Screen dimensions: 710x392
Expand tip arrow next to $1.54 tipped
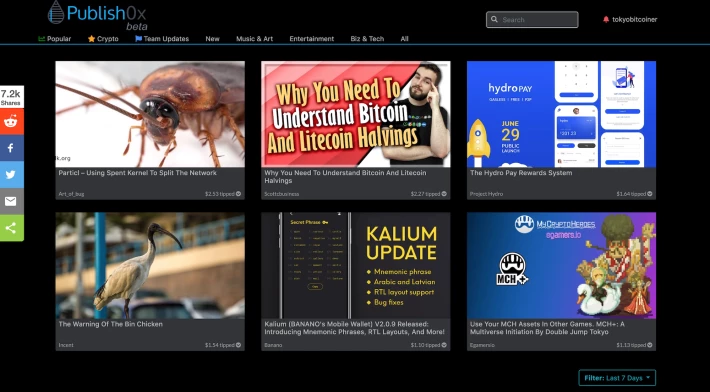[x=238, y=345]
